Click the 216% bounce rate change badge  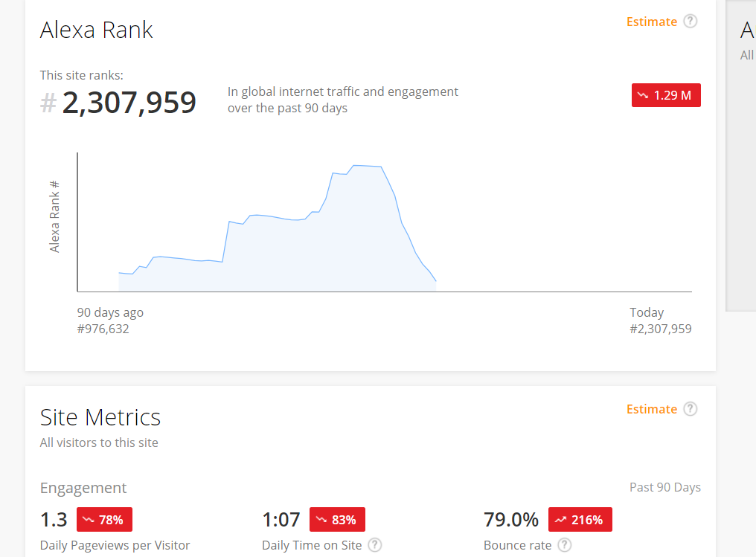point(580,519)
